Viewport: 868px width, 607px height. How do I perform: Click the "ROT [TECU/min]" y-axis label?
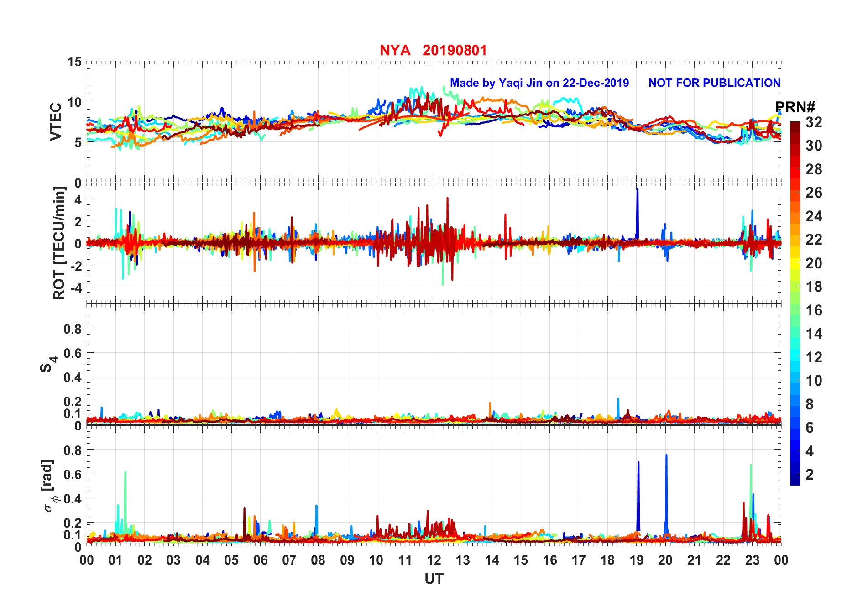[x=59, y=243]
